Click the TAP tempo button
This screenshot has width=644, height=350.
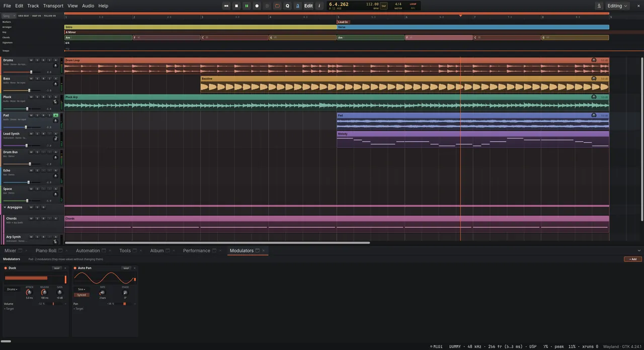point(384,6)
